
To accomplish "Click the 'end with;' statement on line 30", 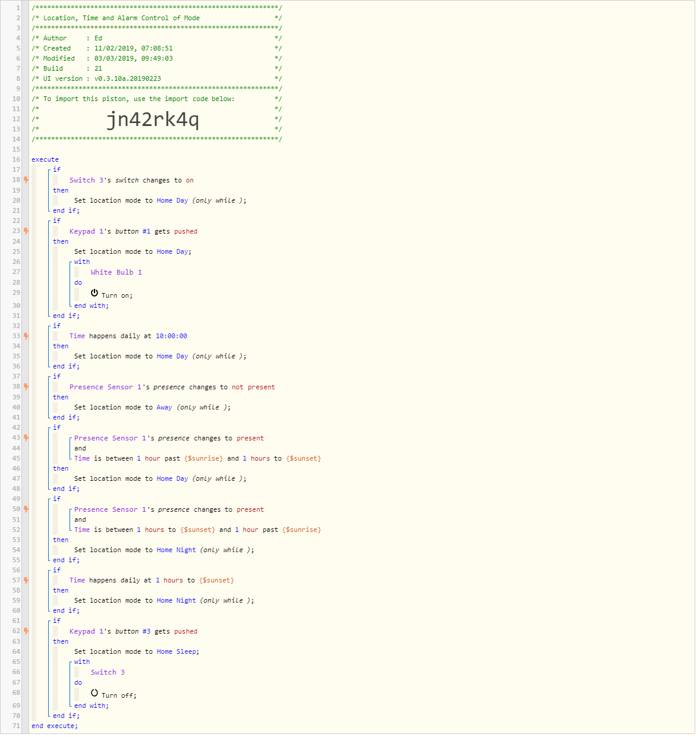I will (92, 305).
